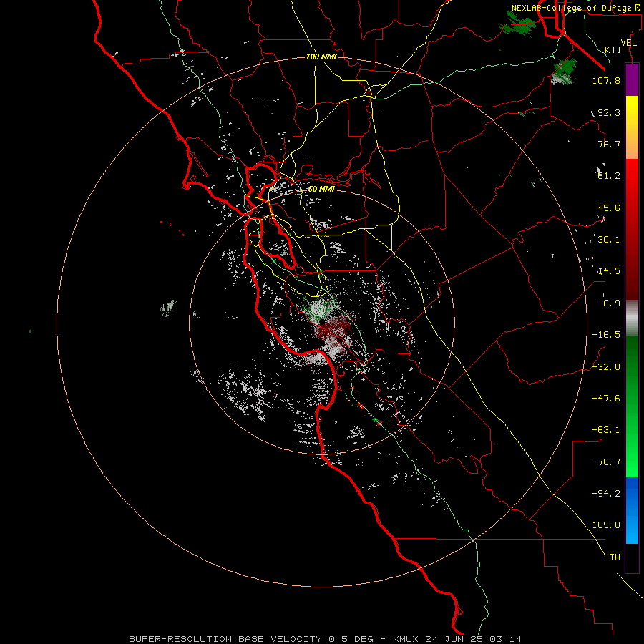644x644 pixels.
Task: Click the 92.3 velocity scale value
Action: tap(609, 112)
